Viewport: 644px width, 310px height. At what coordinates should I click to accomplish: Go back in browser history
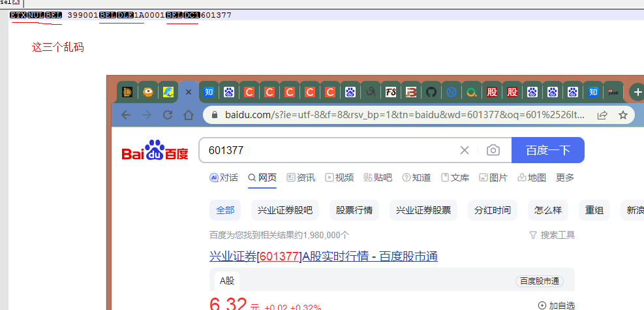coord(126,115)
